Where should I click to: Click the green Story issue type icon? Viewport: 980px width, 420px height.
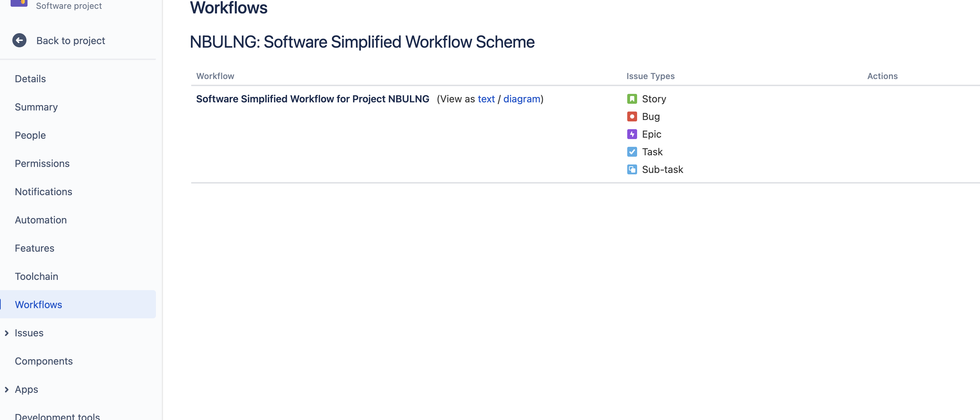click(631, 99)
